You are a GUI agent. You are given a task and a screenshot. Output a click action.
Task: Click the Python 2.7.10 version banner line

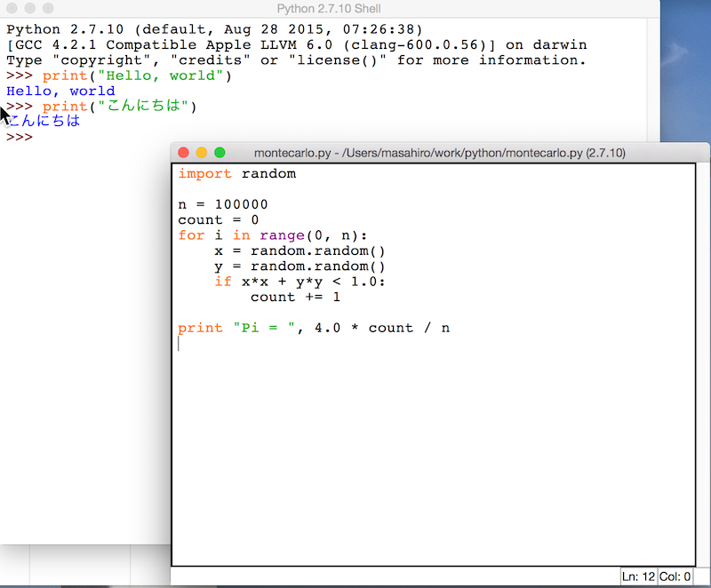tap(214, 29)
